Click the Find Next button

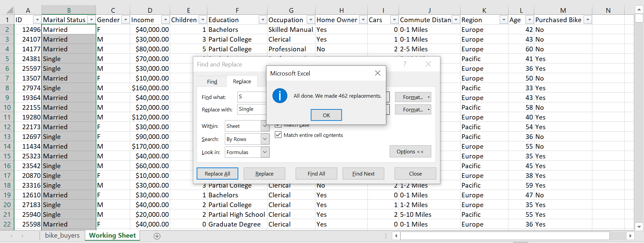(x=363, y=174)
